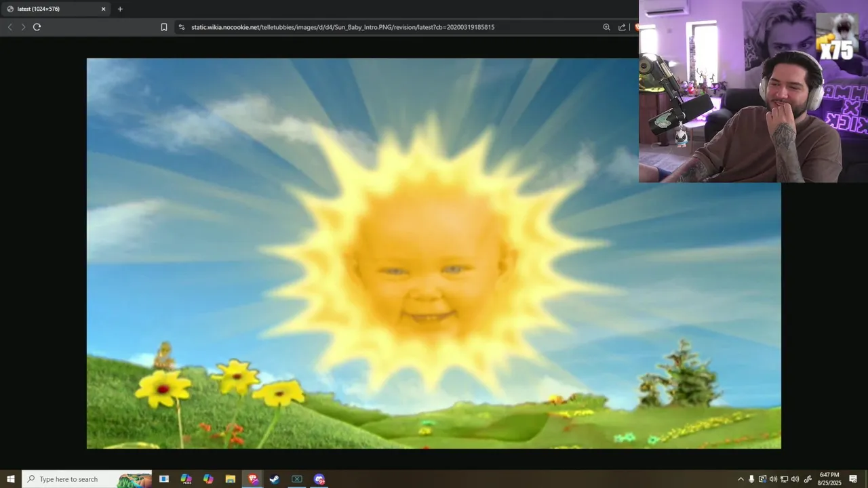Open the clock showing 6:47 PM 8/25/2025

pos(829,479)
